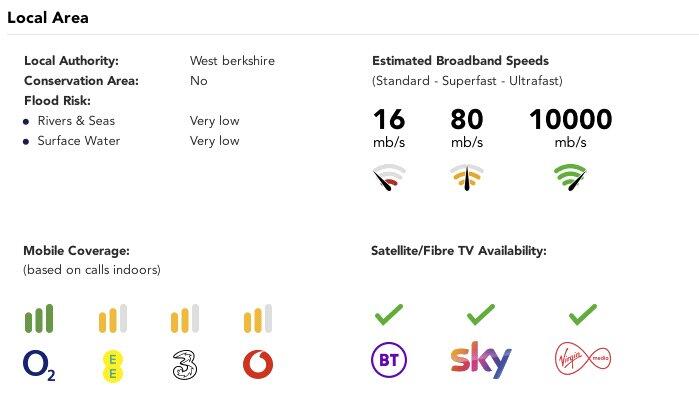The image size is (699, 410).
Task: Click the West berkshire local authority value
Action: point(232,61)
